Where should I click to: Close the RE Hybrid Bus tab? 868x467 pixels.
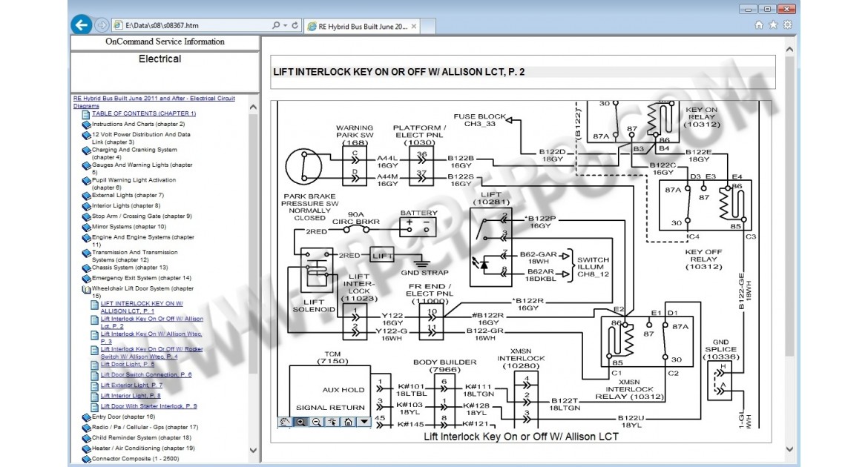click(413, 26)
